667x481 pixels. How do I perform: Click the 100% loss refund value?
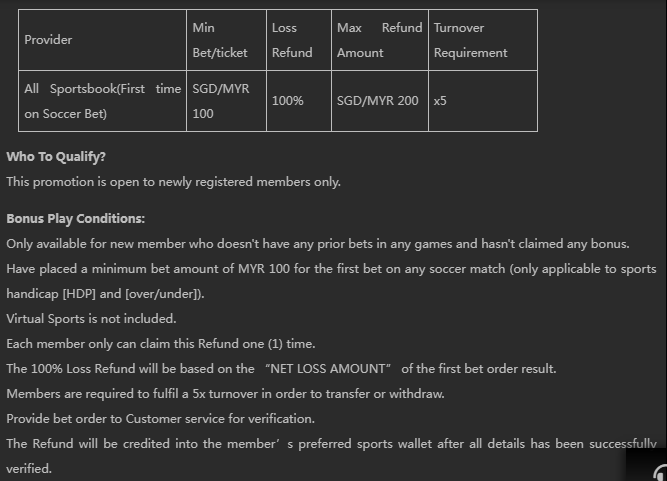288,101
